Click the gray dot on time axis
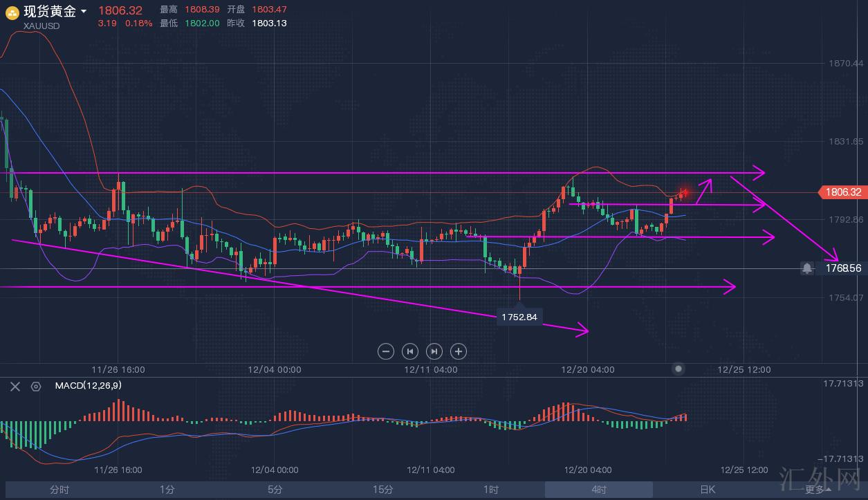The height and width of the screenshot is (500, 868). pos(678,369)
